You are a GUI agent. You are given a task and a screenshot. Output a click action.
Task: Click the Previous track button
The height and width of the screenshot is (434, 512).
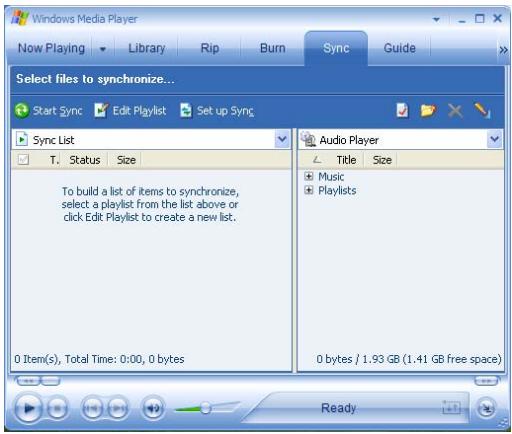click(x=92, y=408)
